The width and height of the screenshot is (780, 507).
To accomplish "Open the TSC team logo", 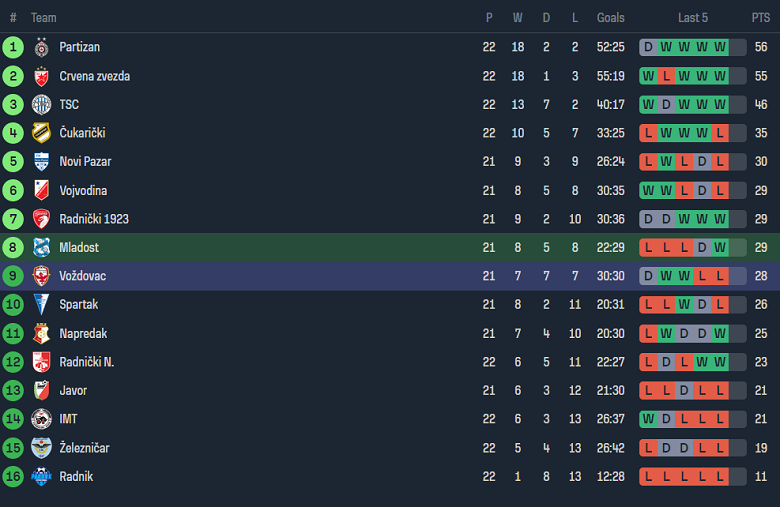I will (x=41, y=104).
